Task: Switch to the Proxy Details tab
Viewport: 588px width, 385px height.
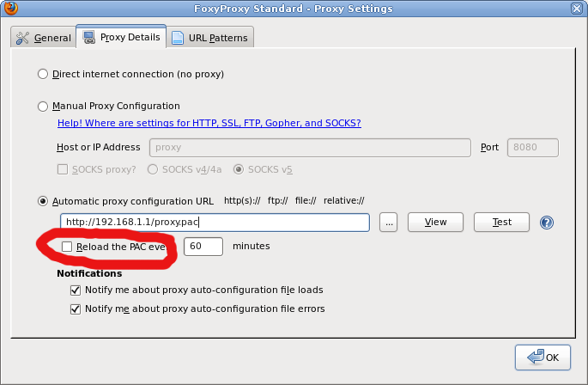Action: pos(121,37)
